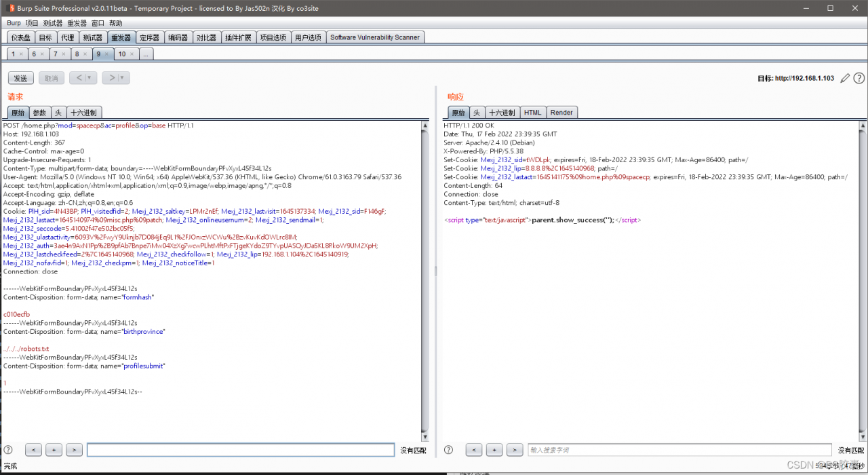
Task: Switch to the 对比器 comparer tab
Action: click(207, 37)
